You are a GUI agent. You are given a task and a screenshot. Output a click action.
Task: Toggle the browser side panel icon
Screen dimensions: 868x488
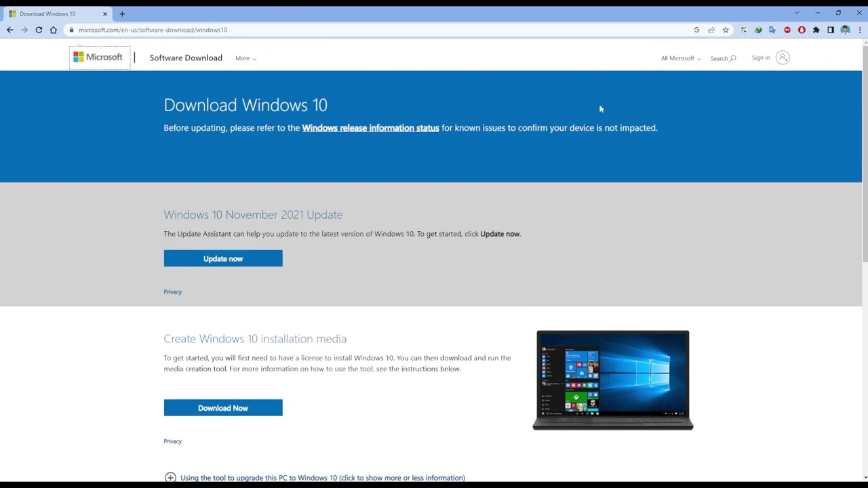click(x=831, y=30)
